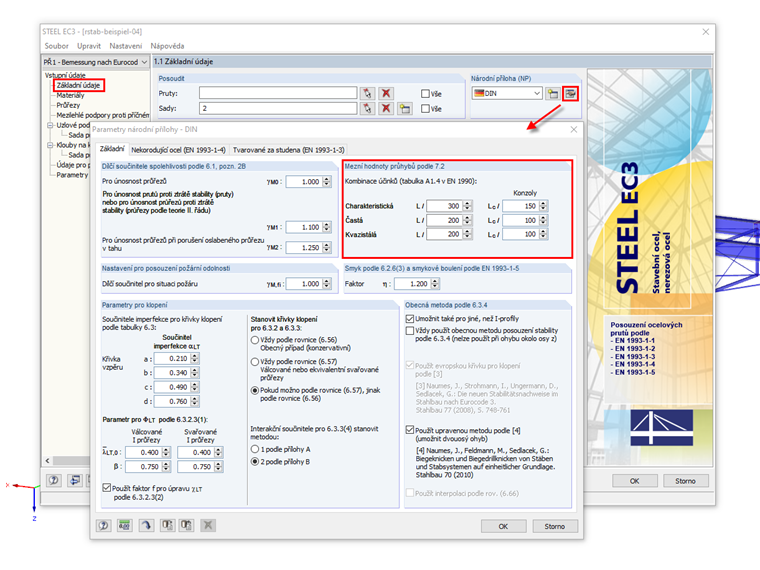Screen dimensions: 760x570
Task: Toggle Použít faktor f pro úpravu χLT
Action: tap(107, 488)
